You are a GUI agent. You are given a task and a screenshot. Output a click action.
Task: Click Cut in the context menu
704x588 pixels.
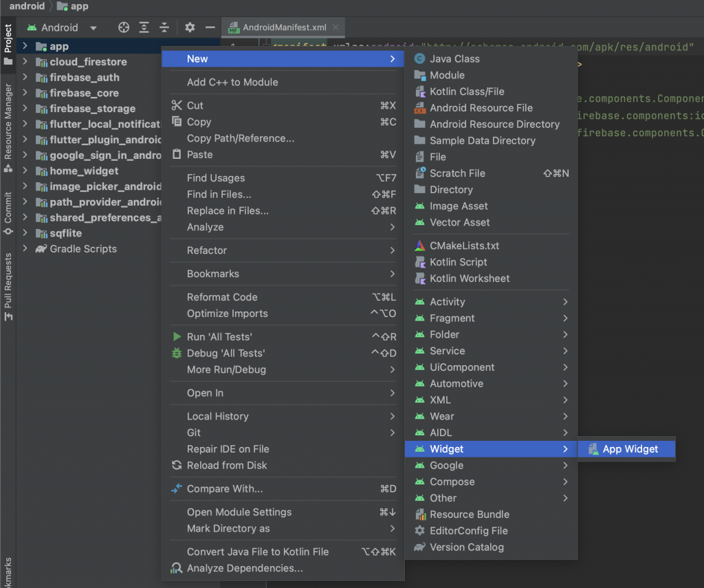[x=283, y=105]
